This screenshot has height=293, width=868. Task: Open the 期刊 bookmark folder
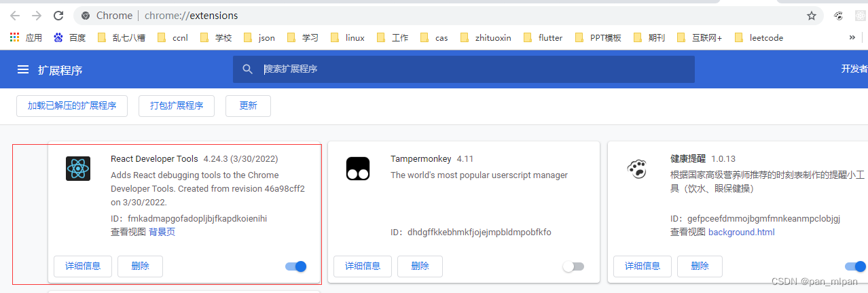coord(649,37)
